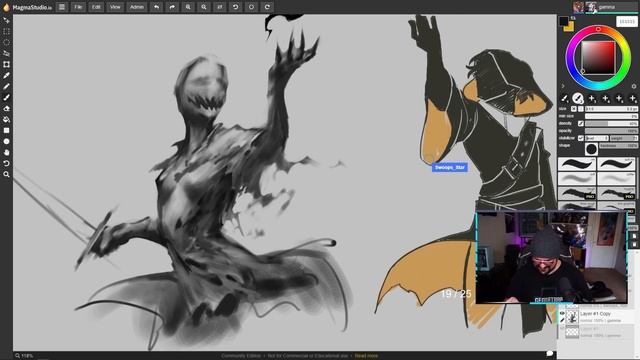
Task: Click the MagmaStudio flame logo
Action: (x=6, y=7)
